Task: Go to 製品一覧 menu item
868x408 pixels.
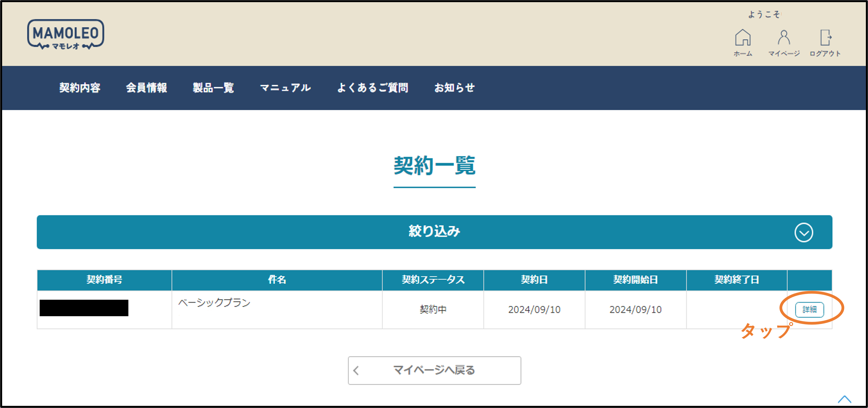Action: 213,87
